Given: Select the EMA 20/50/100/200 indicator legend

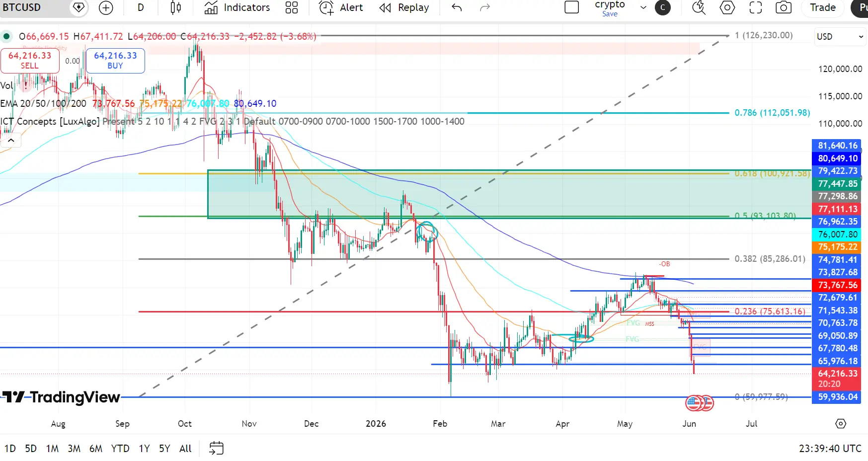Looking at the screenshot, I should point(43,103).
